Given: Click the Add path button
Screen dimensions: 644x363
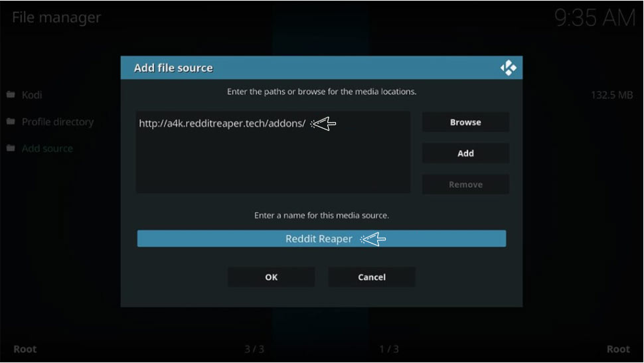Looking at the screenshot, I should (465, 153).
